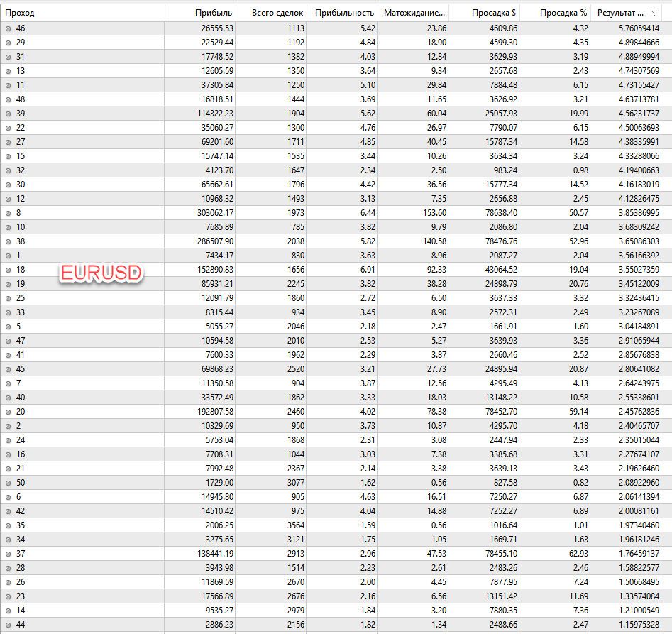This screenshot has width=672, height=634.
Task: Select result value 5.76059414
Action: point(639,28)
